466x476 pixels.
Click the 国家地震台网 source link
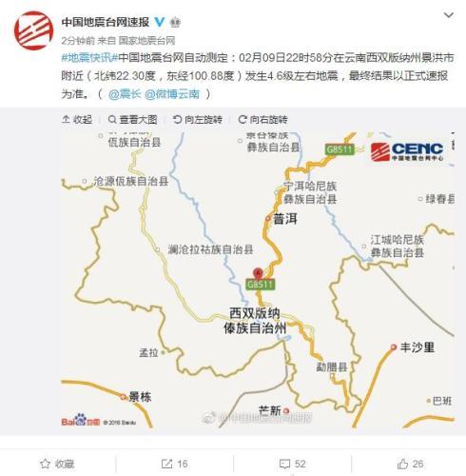[x=146, y=41]
